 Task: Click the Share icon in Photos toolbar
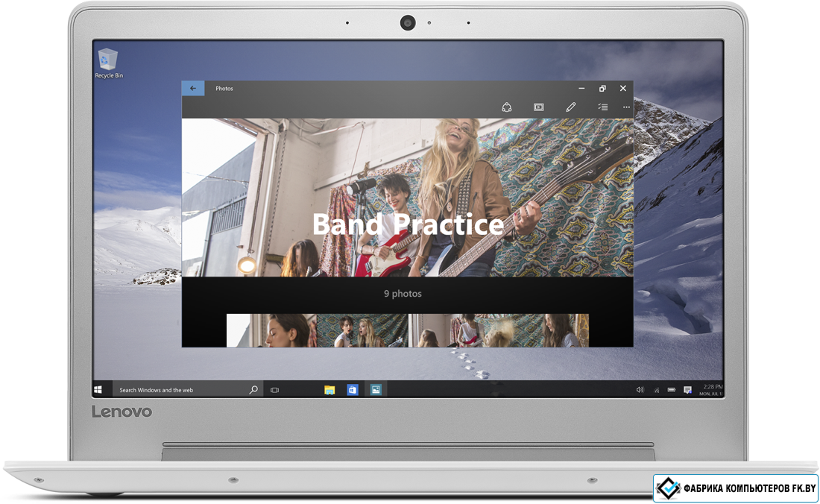[507, 107]
